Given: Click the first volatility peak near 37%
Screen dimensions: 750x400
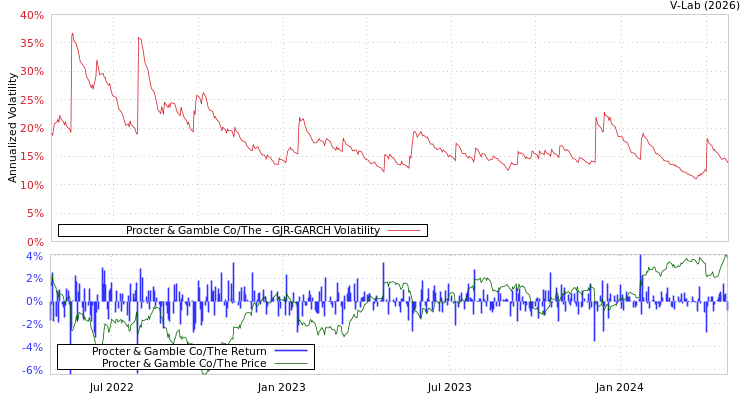Looking at the screenshot, I should pyautogui.click(x=72, y=33).
